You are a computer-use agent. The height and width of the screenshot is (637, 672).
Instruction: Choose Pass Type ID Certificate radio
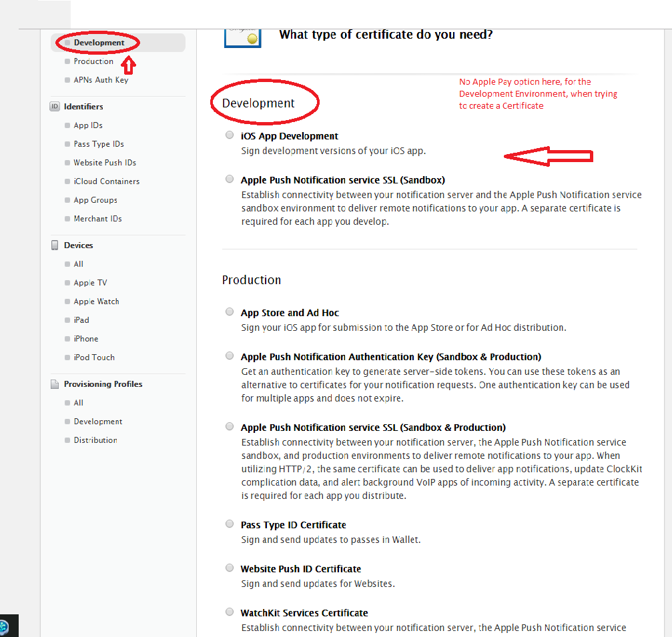pyautogui.click(x=230, y=524)
